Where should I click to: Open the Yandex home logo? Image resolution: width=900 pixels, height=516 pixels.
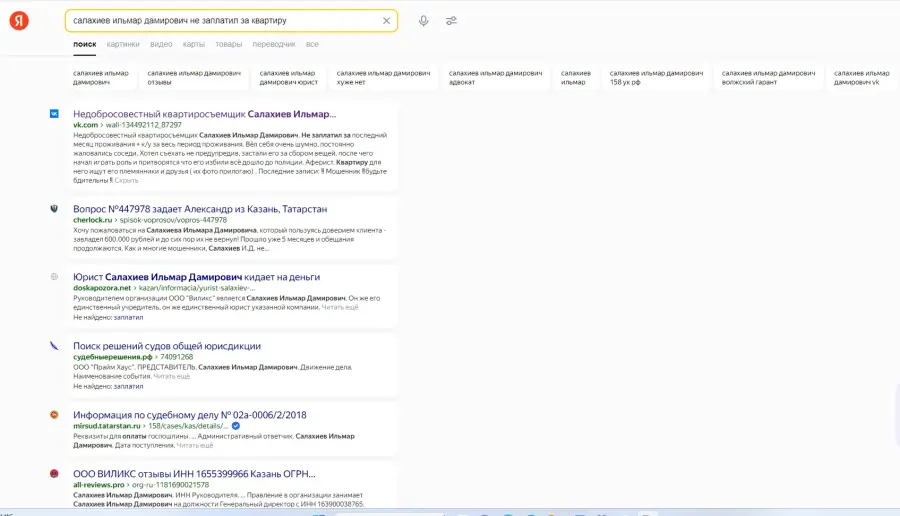pyautogui.click(x=19, y=21)
